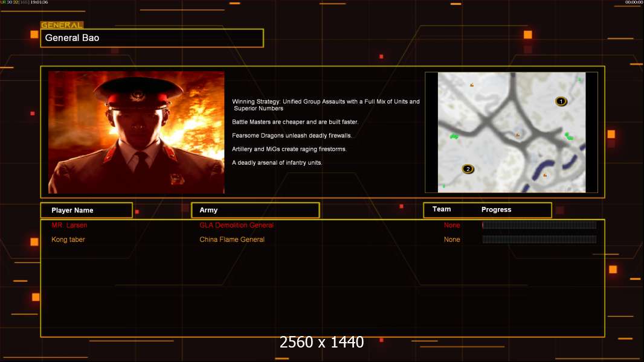Click the Progress column header
Viewport: 644px width, 362px height.
[x=496, y=209]
